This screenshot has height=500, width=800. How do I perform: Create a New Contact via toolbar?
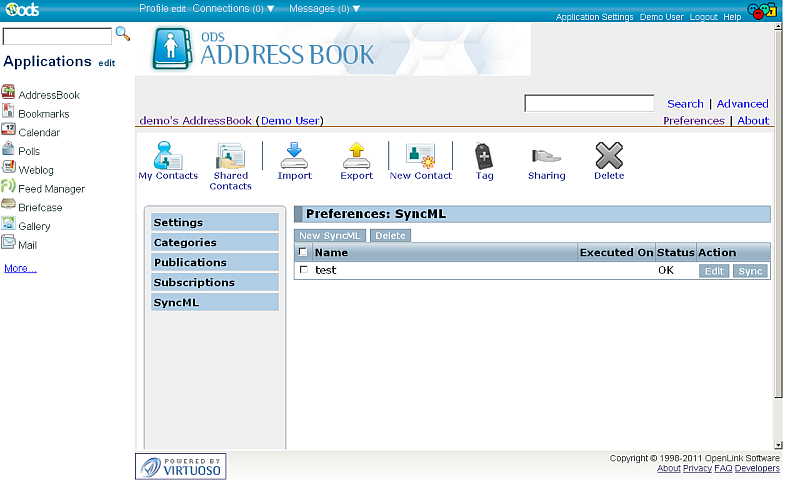pyautogui.click(x=420, y=156)
